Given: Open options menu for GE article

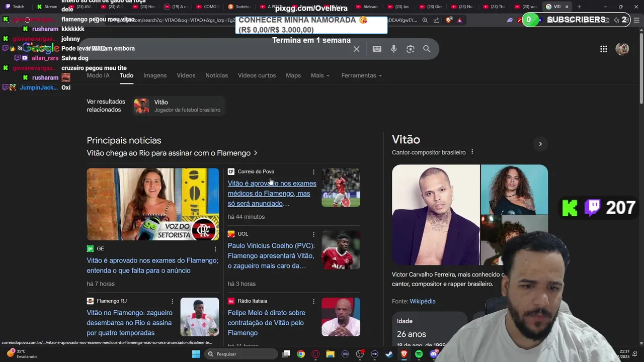Looking at the screenshot, I should pos(215,249).
